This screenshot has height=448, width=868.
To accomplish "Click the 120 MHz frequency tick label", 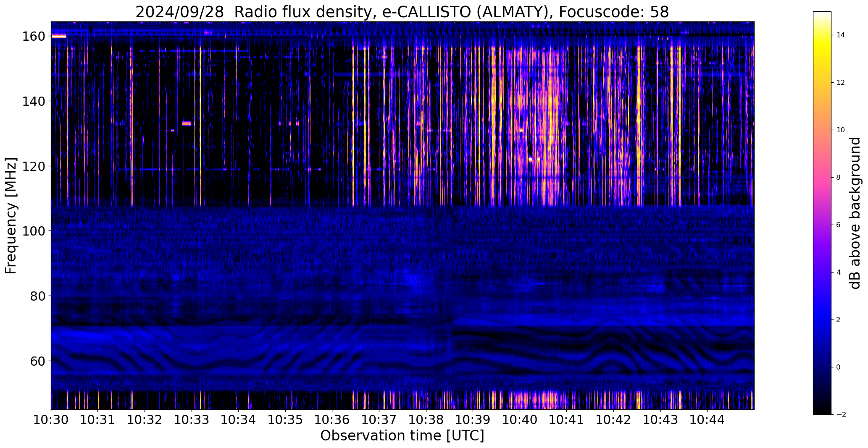I will point(34,166).
